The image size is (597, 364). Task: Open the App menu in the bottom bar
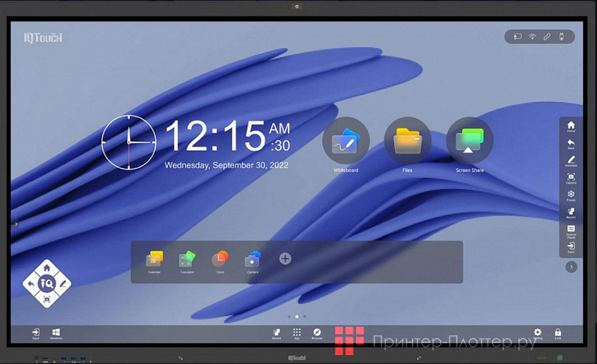pyautogui.click(x=297, y=333)
